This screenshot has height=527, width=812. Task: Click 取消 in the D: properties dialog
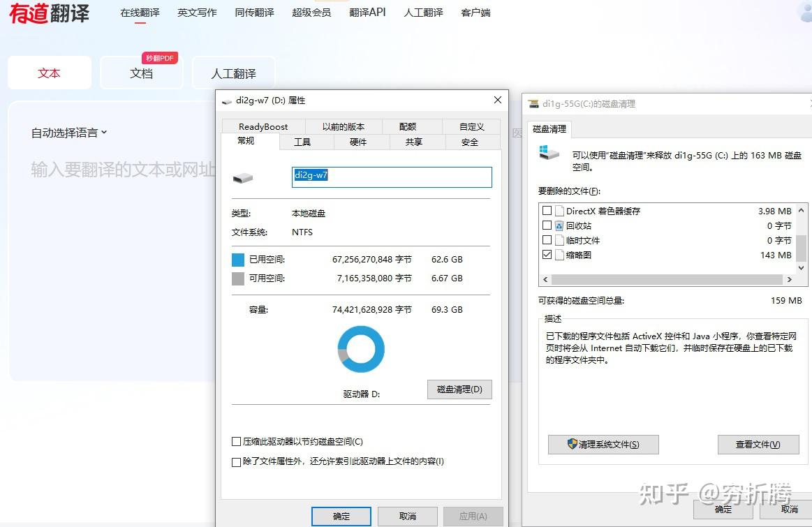point(408,516)
